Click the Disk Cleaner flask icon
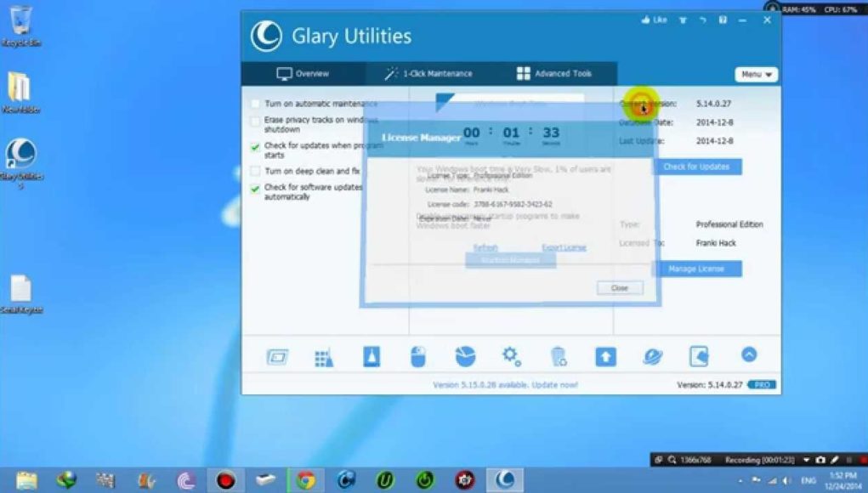 (x=372, y=357)
